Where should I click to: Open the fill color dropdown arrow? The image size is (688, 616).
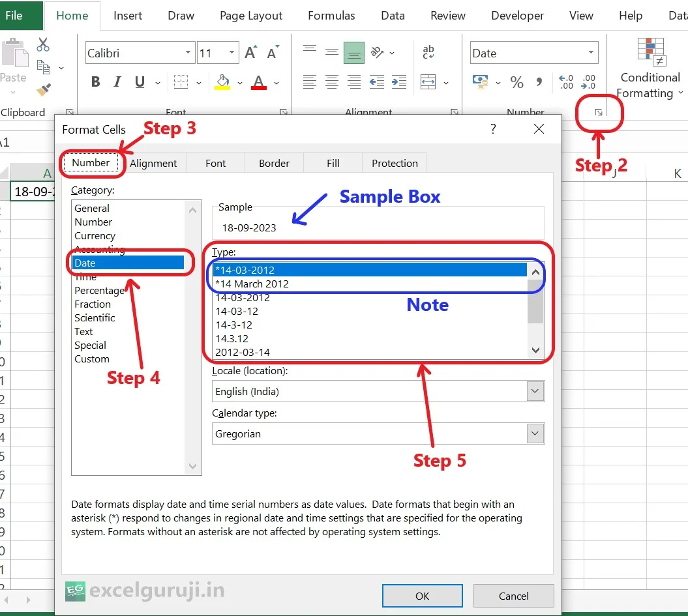pos(240,83)
